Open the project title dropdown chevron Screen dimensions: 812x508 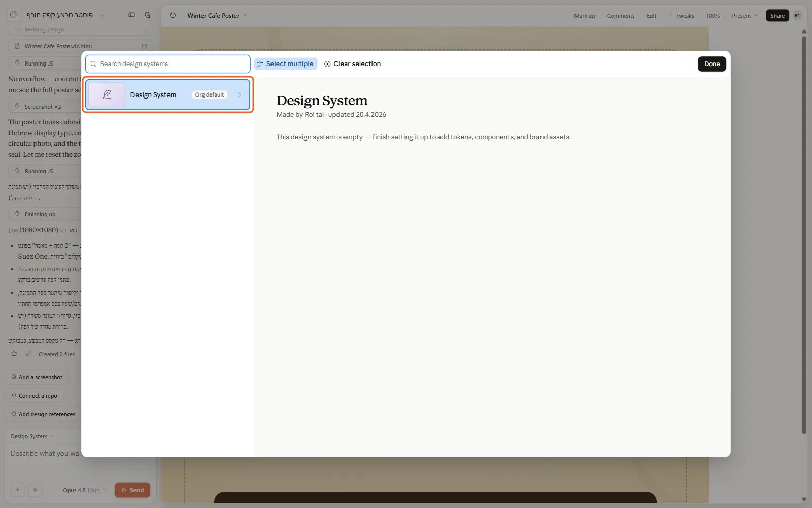tap(101, 16)
